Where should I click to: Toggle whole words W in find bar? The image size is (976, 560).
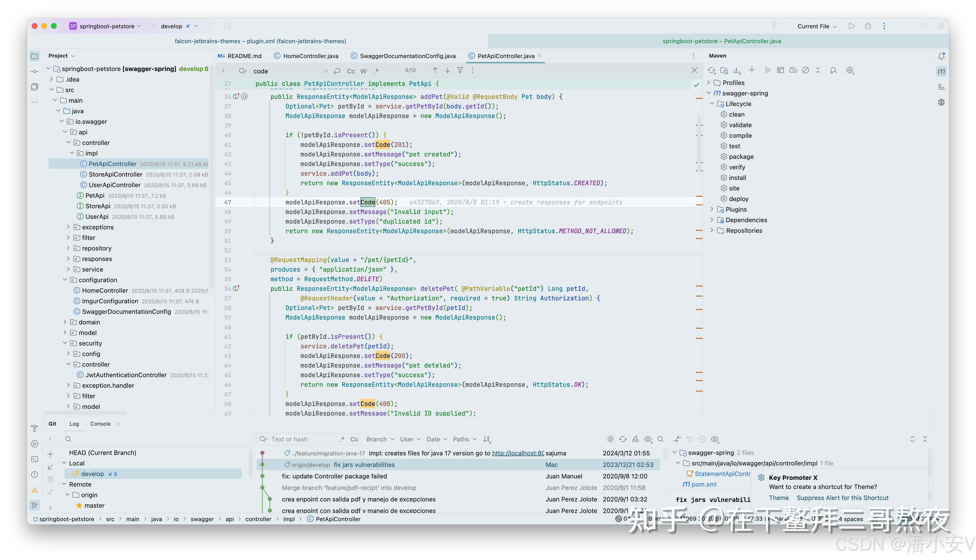(x=363, y=71)
